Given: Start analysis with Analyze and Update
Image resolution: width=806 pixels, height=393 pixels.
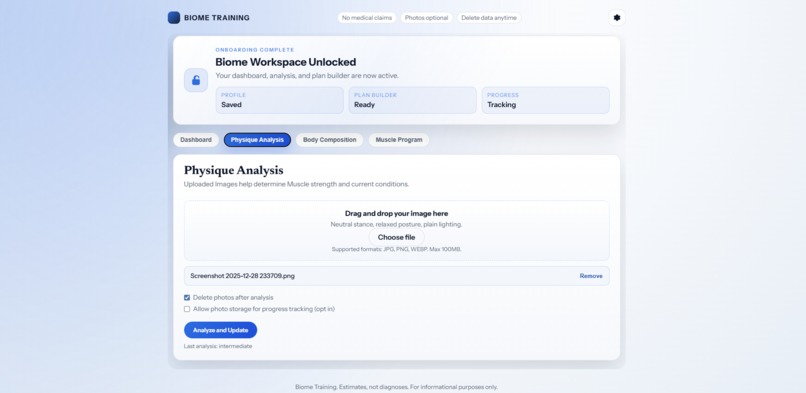Looking at the screenshot, I should point(221,330).
